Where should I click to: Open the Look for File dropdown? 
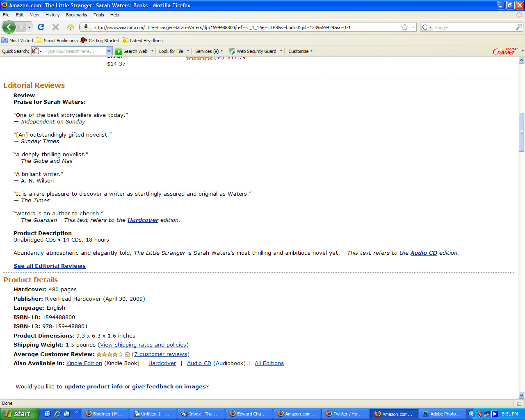pos(174,51)
